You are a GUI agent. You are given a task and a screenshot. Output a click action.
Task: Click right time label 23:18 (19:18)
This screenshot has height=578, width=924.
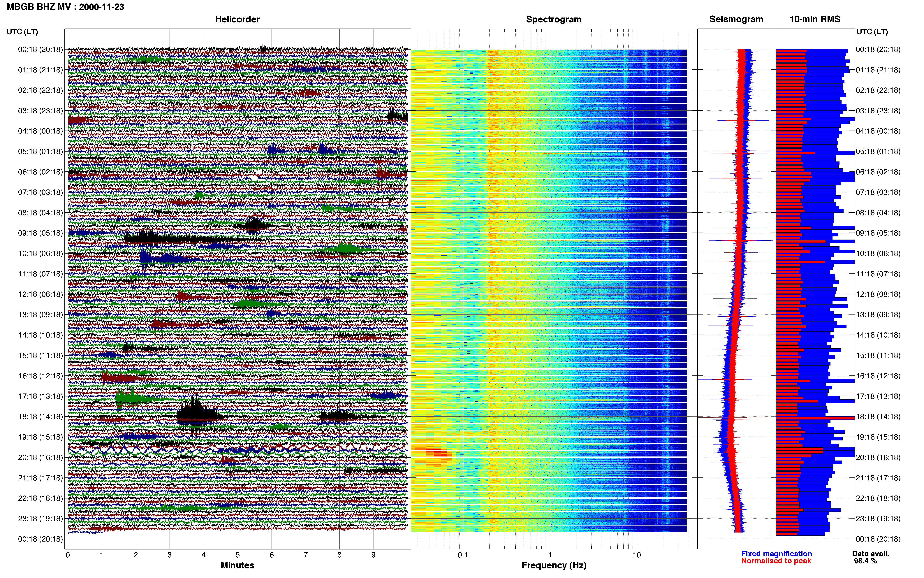[x=878, y=519]
